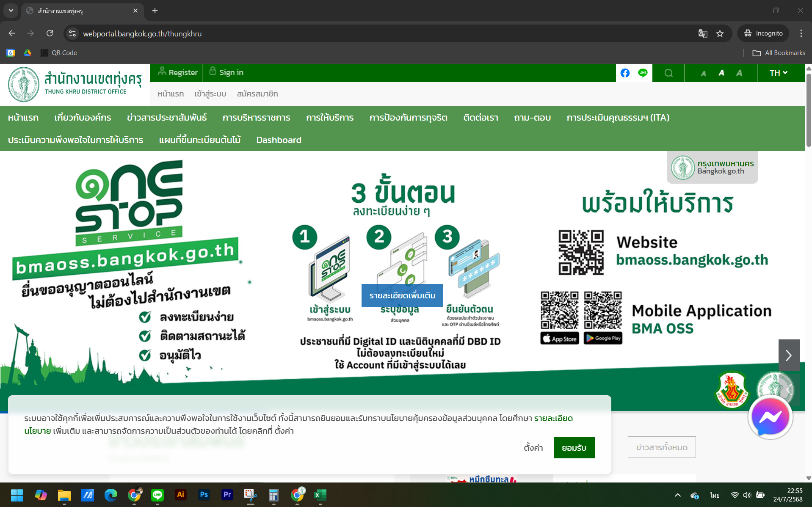
Task: Click the App Store badge
Action: coord(560,339)
